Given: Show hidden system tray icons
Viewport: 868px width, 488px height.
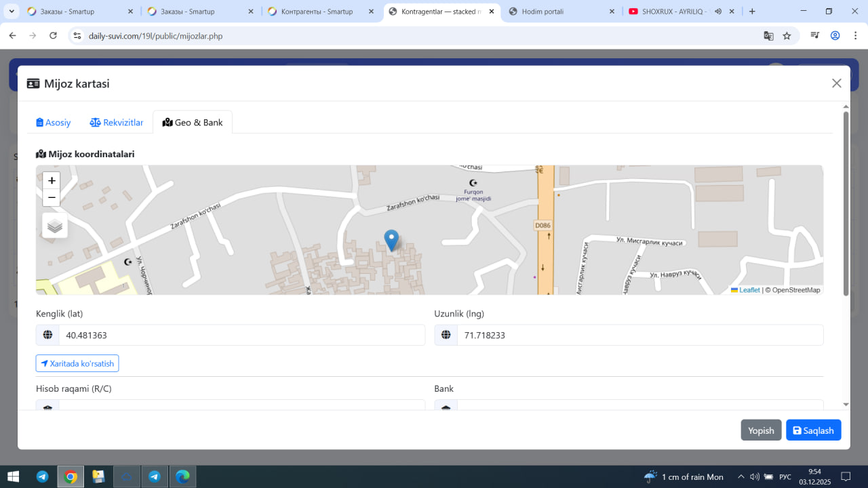Looking at the screenshot, I should pyautogui.click(x=741, y=476).
